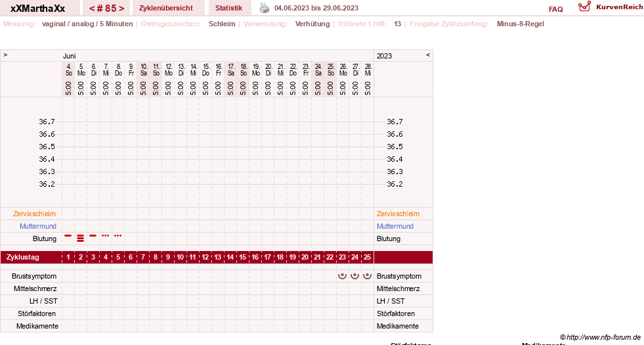Click the left Blutung row label
644x345 pixels.
(45, 239)
